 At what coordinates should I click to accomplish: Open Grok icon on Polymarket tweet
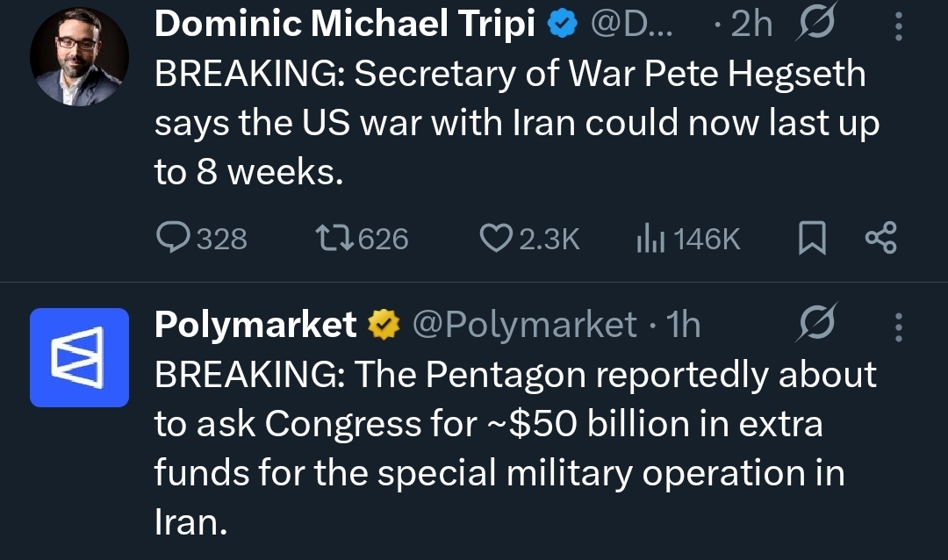817,325
